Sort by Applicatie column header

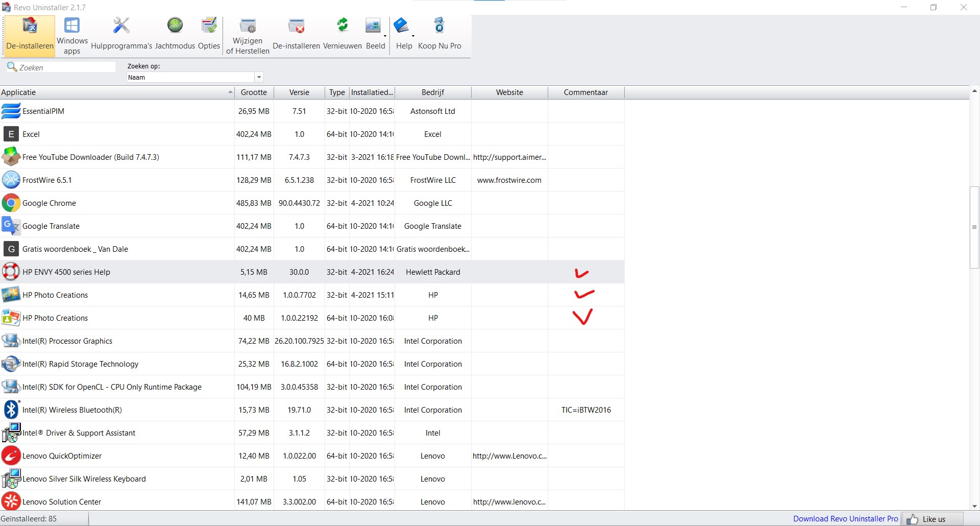117,92
